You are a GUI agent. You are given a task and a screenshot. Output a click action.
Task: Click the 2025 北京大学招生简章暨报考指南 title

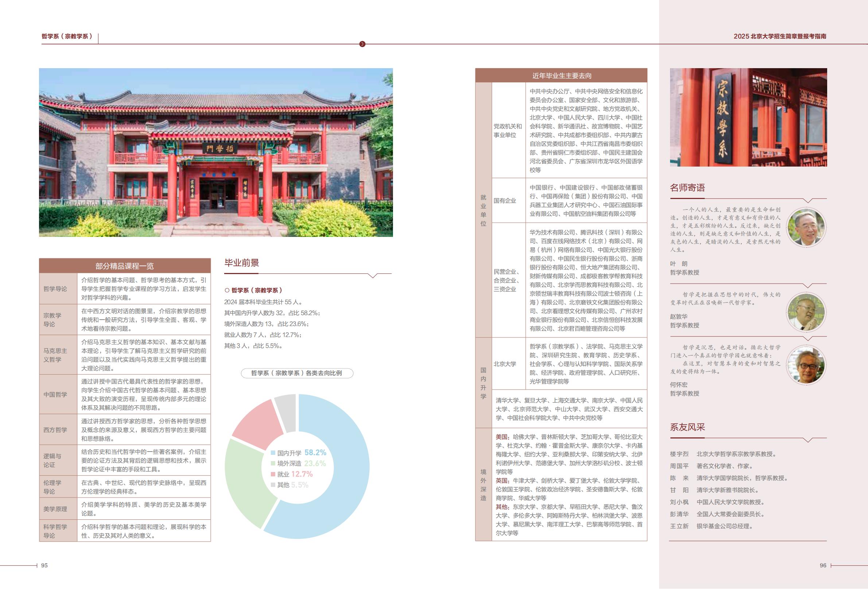point(781,35)
